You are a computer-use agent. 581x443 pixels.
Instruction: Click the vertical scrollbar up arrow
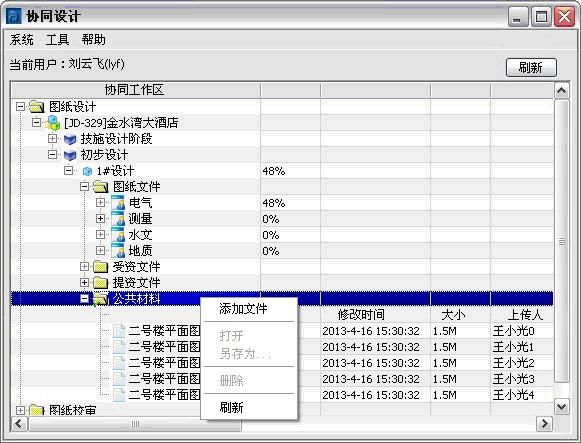[562, 90]
